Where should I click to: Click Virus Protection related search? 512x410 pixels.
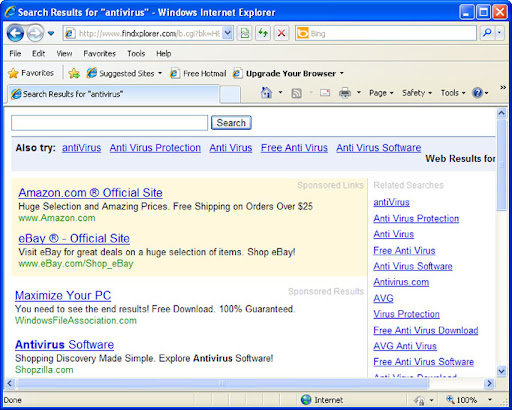point(406,314)
